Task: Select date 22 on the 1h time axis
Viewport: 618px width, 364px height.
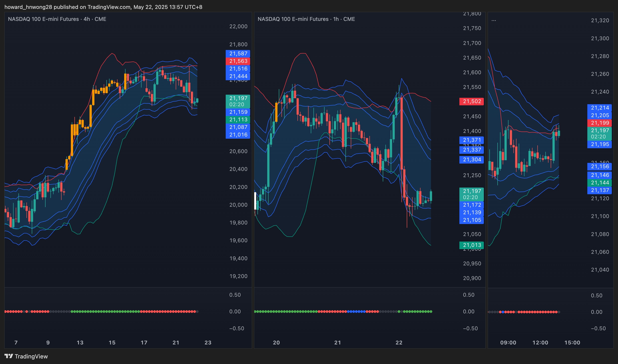Action: [399, 342]
